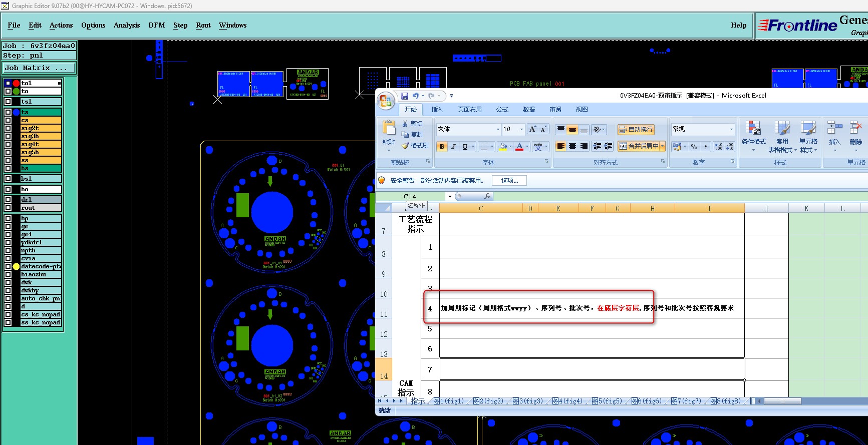The image size is (868, 445).
Task: Click the Job Matrix button
Action: pos(40,68)
